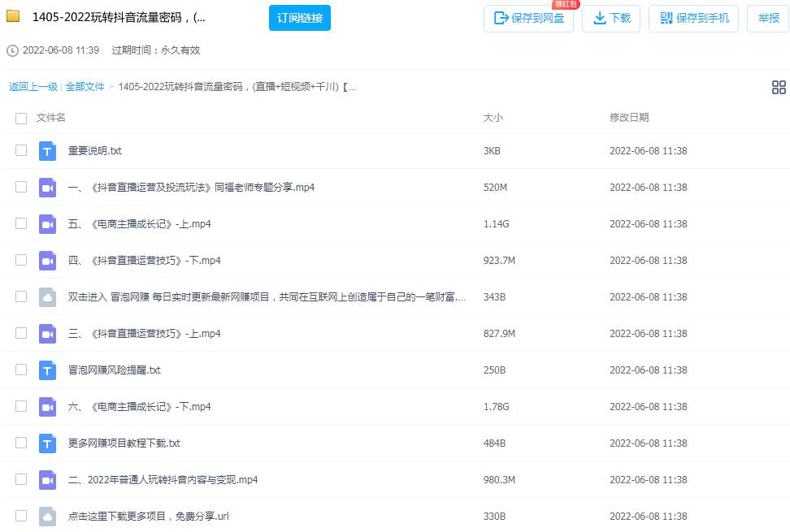Open 六、《电商主播成长记》-下.mp4

(x=140, y=407)
